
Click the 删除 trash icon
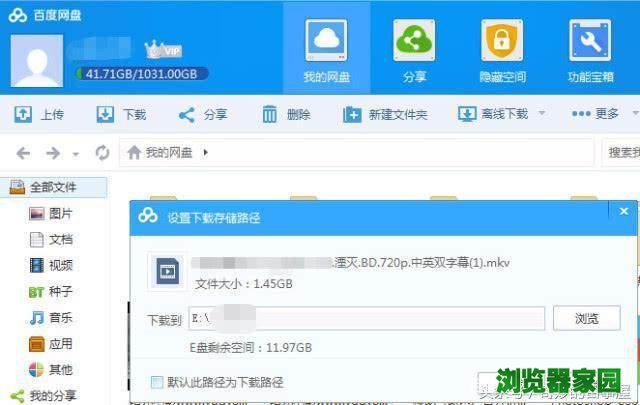point(269,114)
